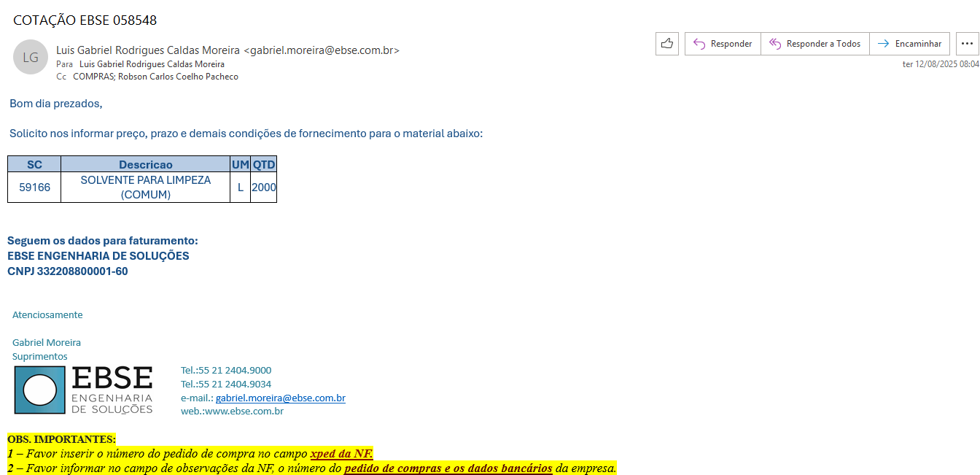Click the www.ebse.com.br web address
The width and height of the screenshot is (980, 475).
coord(244,412)
